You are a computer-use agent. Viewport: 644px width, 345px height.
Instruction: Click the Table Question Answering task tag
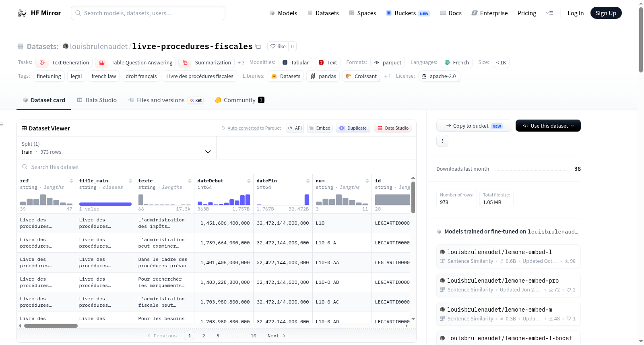(136, 62)
